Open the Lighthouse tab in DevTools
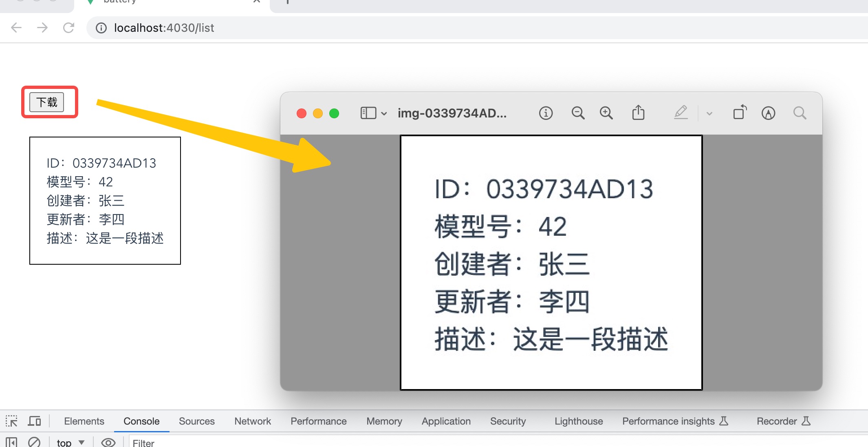868x447 pixels. [x=579, y=421]
